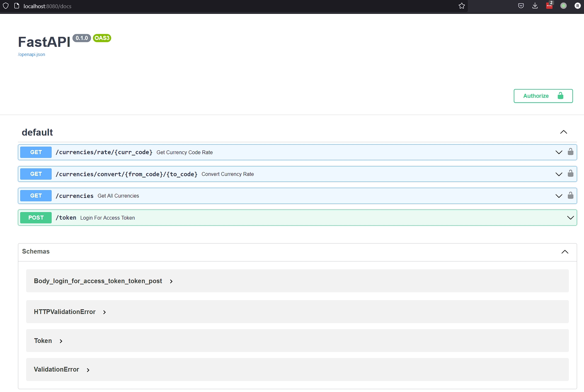Click GET badge of currencies/rate endpoint
584x392 pixels.
click(x=36, y=152)
